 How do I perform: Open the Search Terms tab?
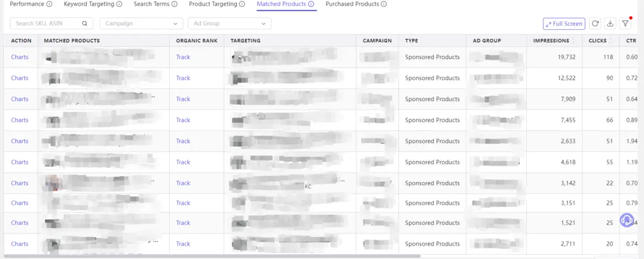(x=152, y=4)
